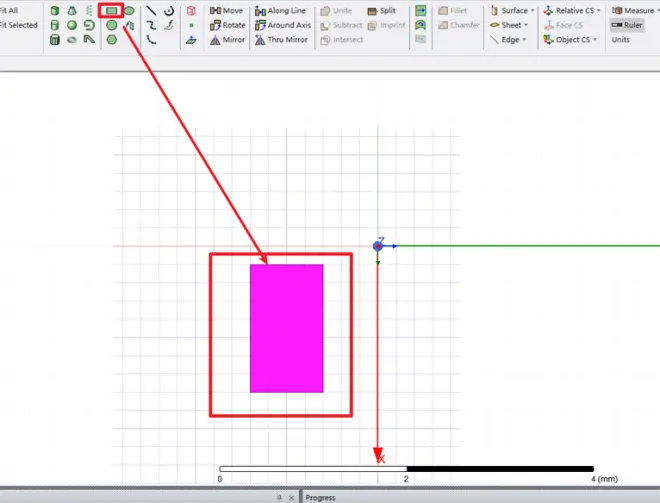The width and height of the screenshot is (660, 503).
Task: Click the Sweep Around Axis icon
Action: pos(420,25)
